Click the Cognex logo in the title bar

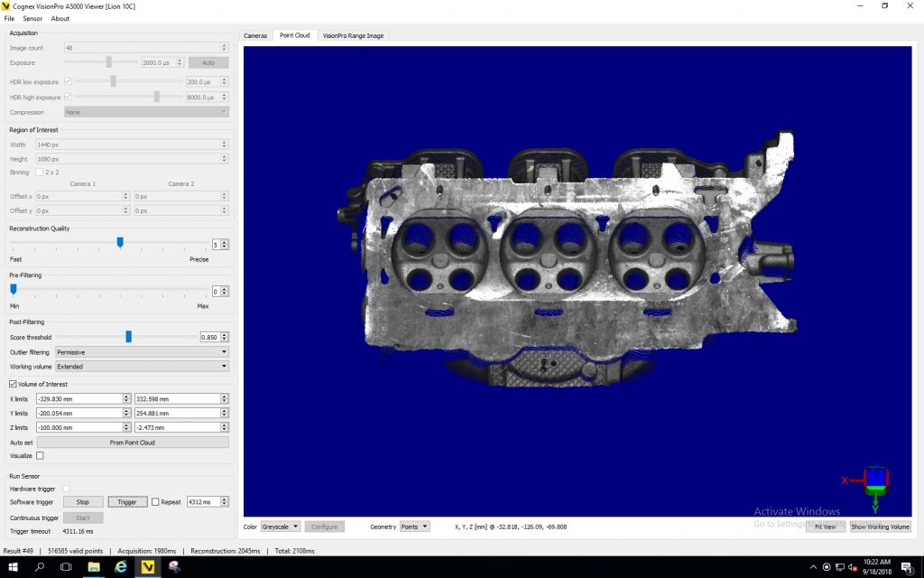(x=9, y=5)
